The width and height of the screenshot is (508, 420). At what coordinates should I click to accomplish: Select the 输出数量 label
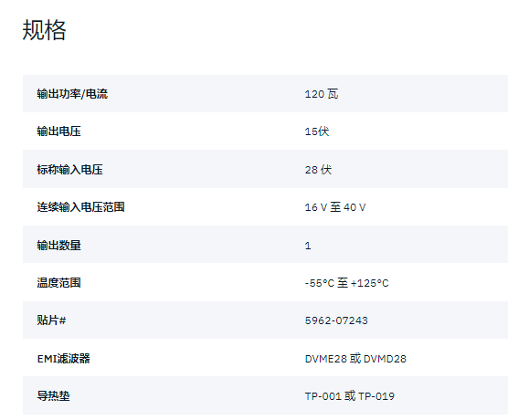(59, 246)
